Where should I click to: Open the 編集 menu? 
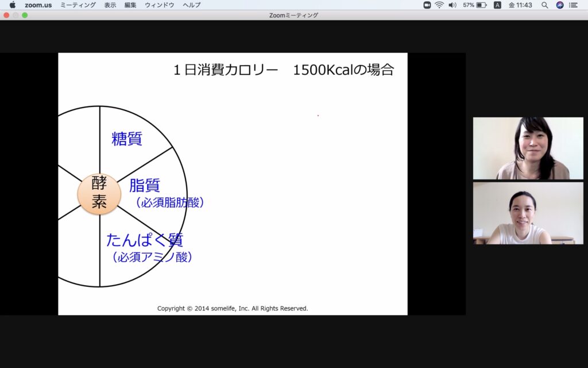(x=130, y=5)
